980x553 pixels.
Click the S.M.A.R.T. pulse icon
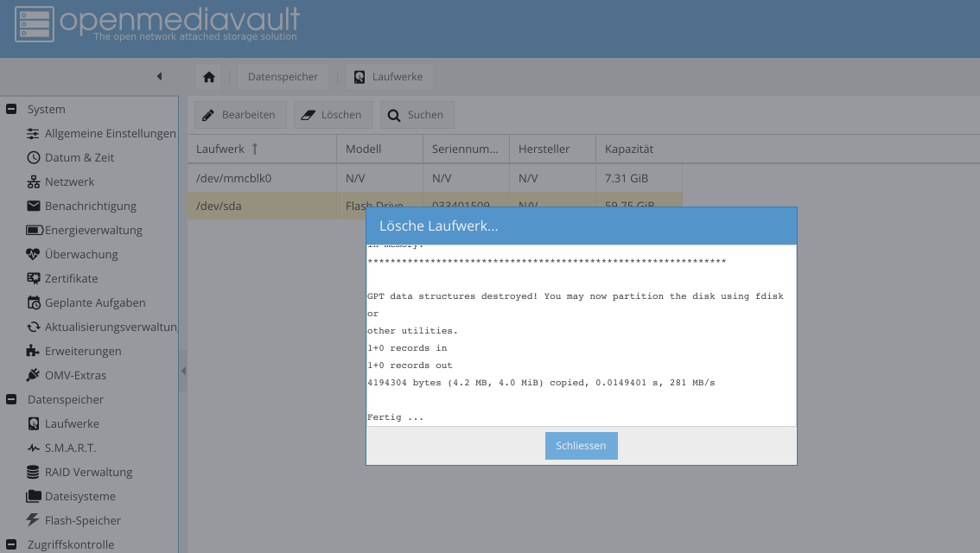[x=33, y=448]
